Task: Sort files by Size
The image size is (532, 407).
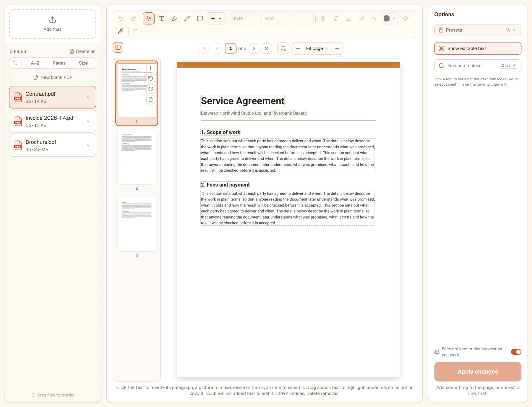Action: pos(83,63)
